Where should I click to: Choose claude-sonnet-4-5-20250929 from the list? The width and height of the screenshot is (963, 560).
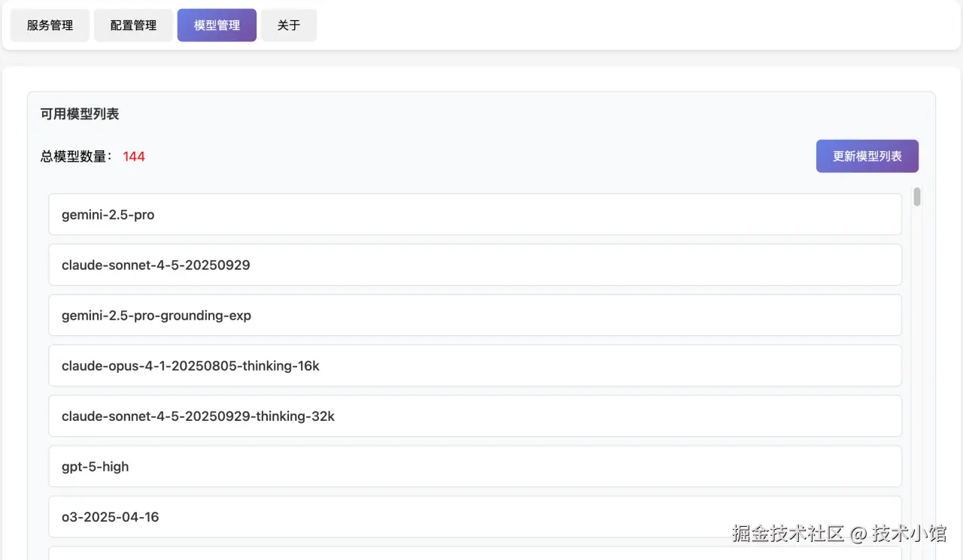(x=475, y=265)
